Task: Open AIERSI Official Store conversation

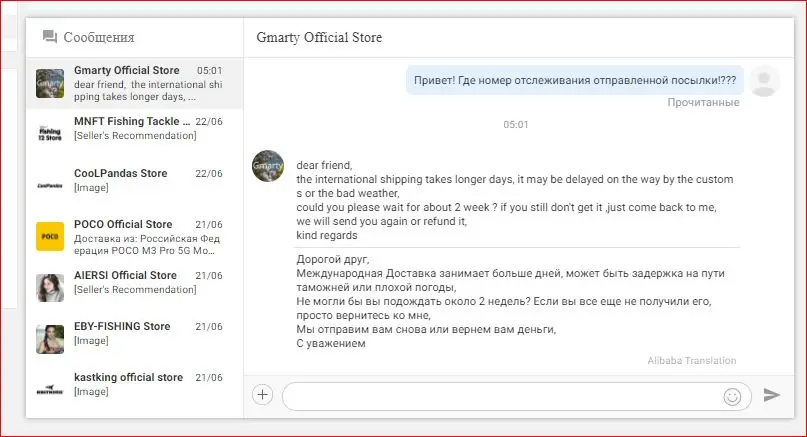Action: pos(134,287)
